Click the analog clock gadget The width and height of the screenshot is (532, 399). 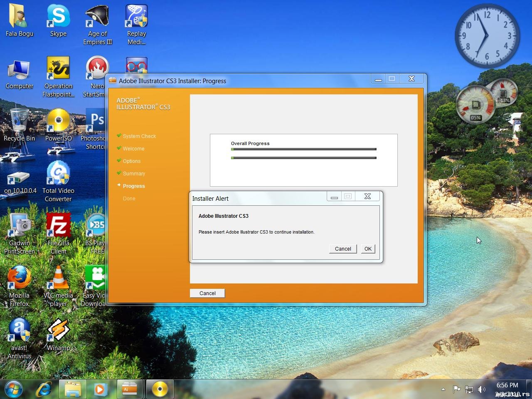487,37
